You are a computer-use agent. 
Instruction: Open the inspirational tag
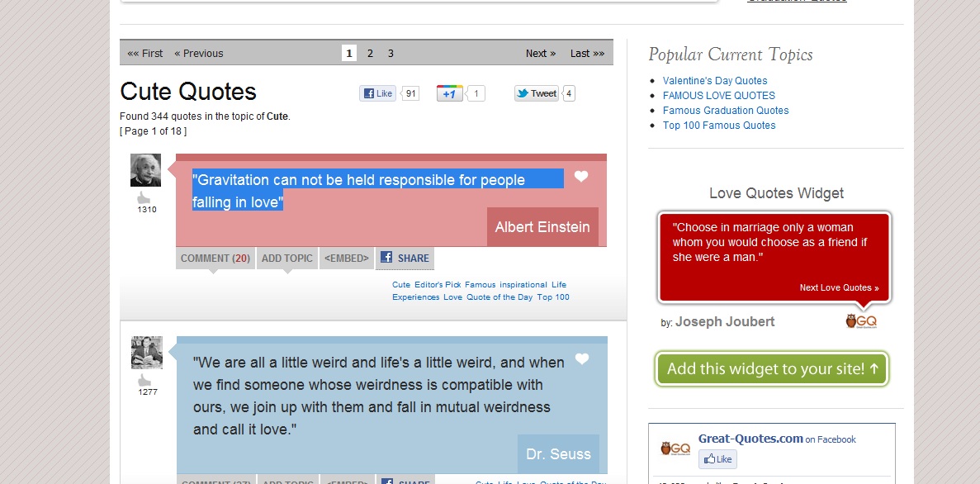click(x=523, y=284)
